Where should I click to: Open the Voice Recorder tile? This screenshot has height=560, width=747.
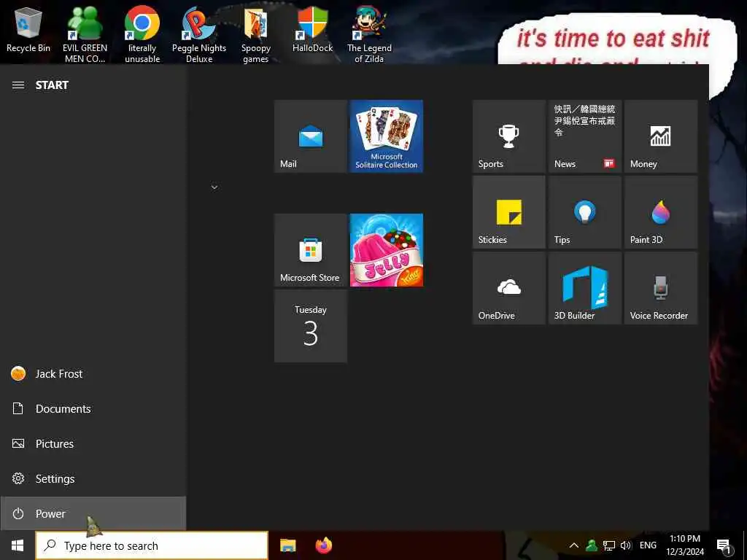[661, 288]
